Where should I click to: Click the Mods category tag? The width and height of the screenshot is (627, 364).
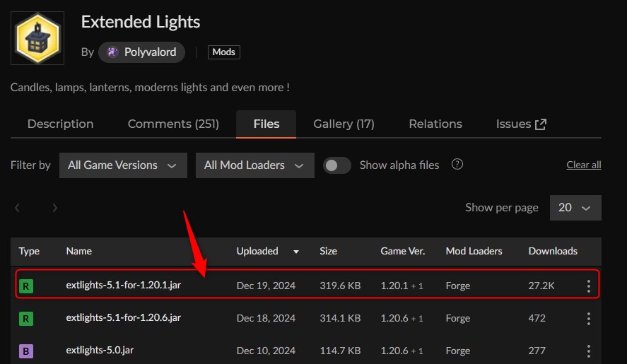(x=224, y=52)
